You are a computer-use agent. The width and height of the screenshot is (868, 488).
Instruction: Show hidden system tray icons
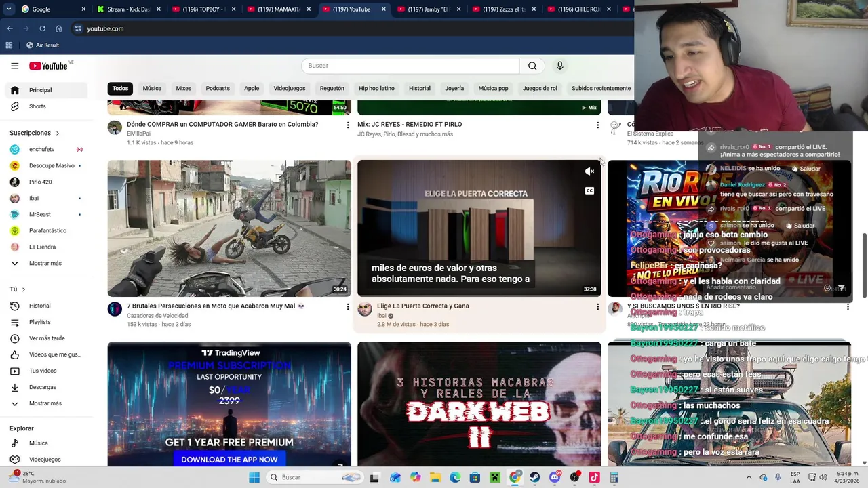(749, 477)
